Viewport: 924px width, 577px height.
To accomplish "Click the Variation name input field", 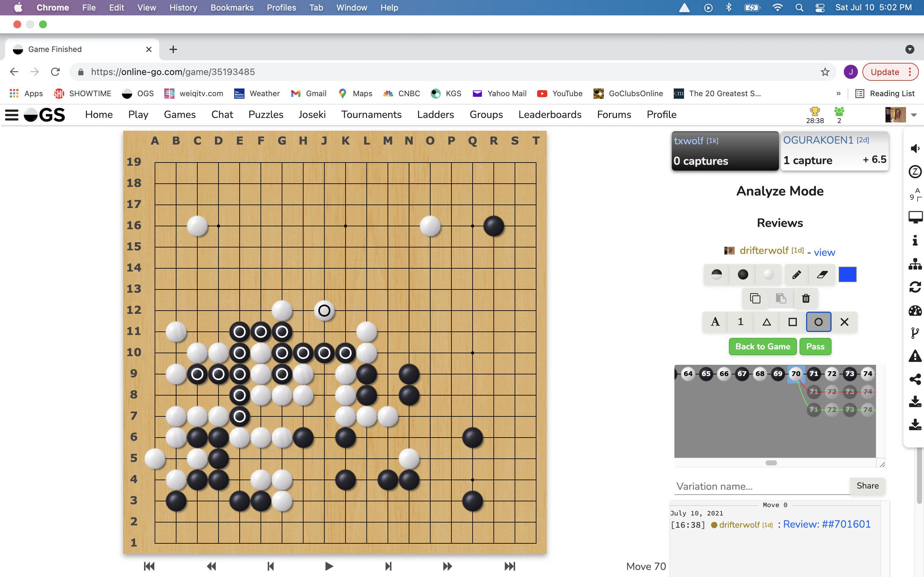I will point(761,486).
